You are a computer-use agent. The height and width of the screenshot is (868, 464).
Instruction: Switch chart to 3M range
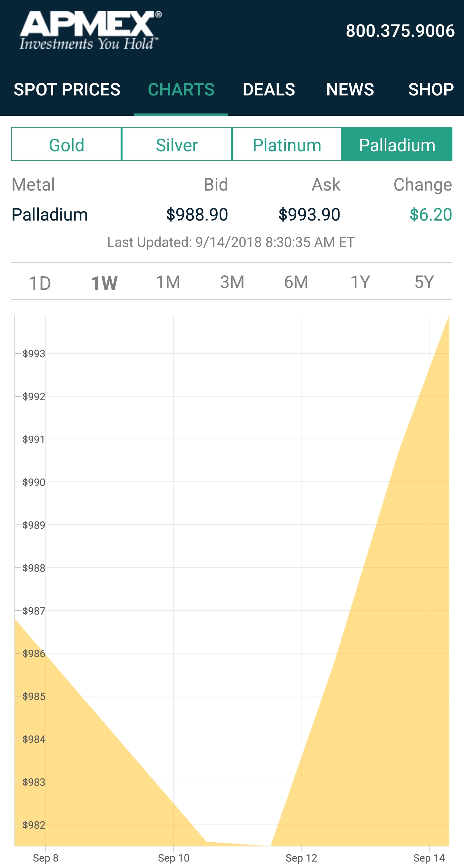(x=232, y=282)
